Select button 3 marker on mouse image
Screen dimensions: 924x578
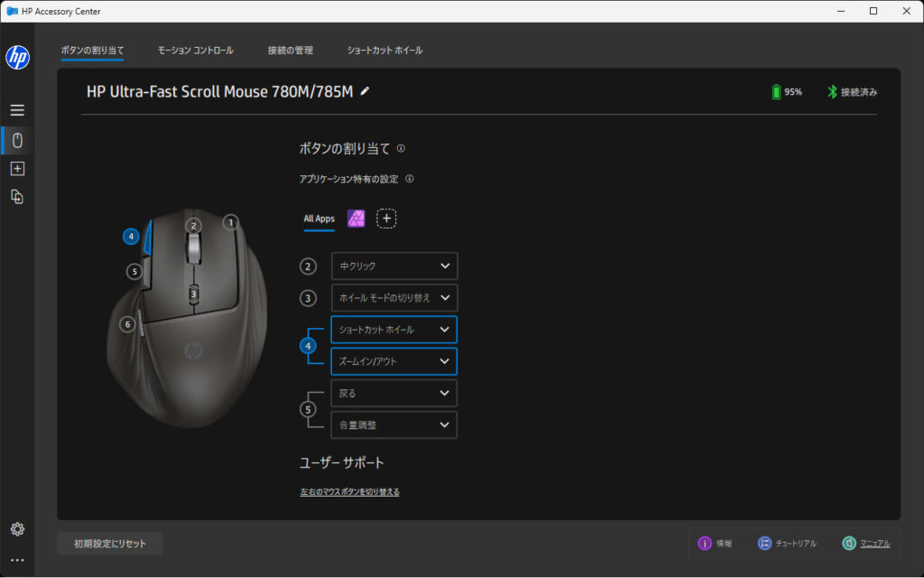(193, 294)
